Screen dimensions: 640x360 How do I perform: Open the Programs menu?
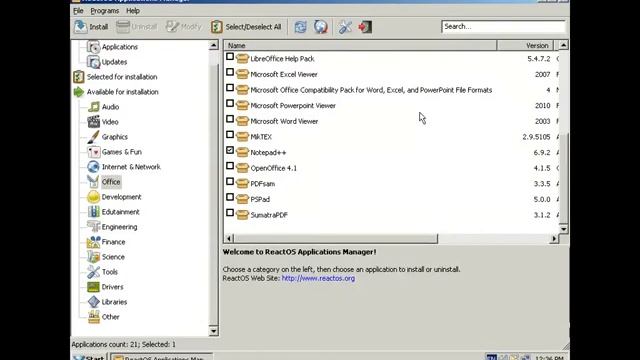[105, 11]
